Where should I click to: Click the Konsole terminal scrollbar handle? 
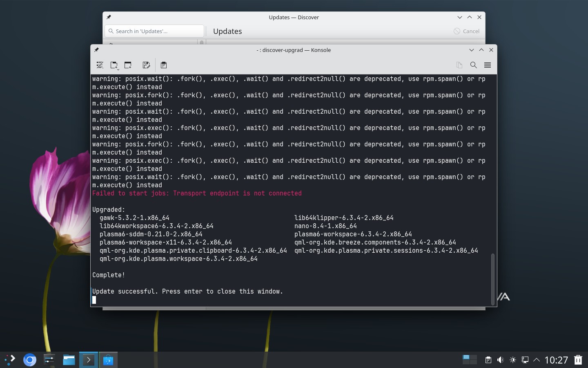pyautogui.click(x=492, y=279)
